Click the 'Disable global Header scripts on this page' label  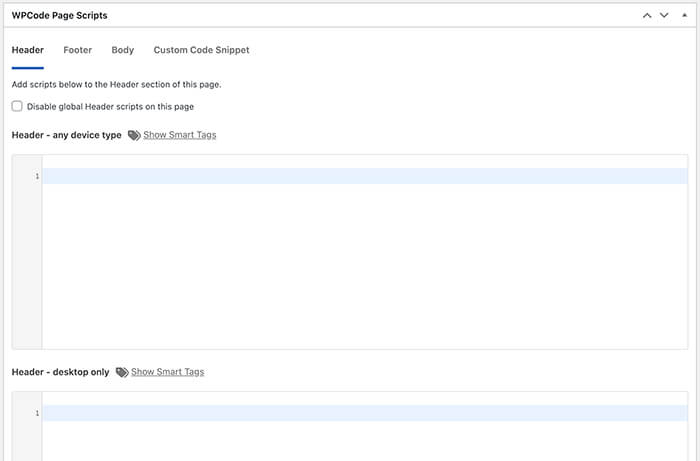[x=110, y=107]
